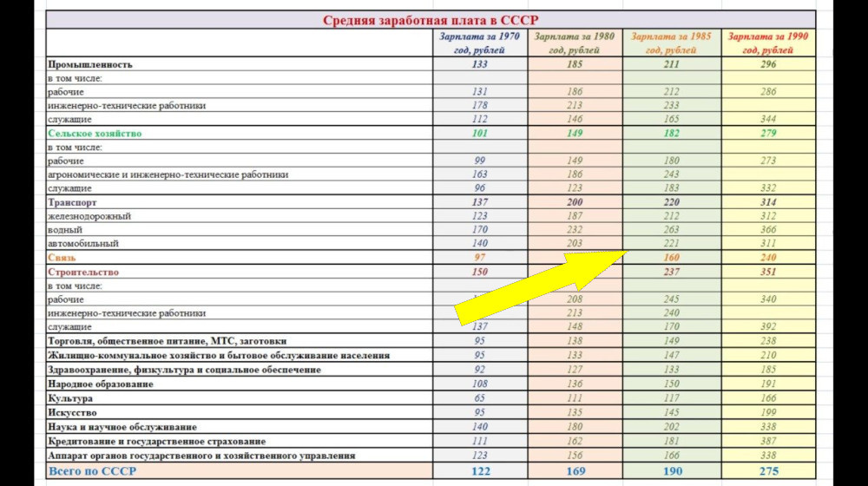868x486 pixels.
Task: Select Промышленность 1980 value 185
Action: (575, 64)
